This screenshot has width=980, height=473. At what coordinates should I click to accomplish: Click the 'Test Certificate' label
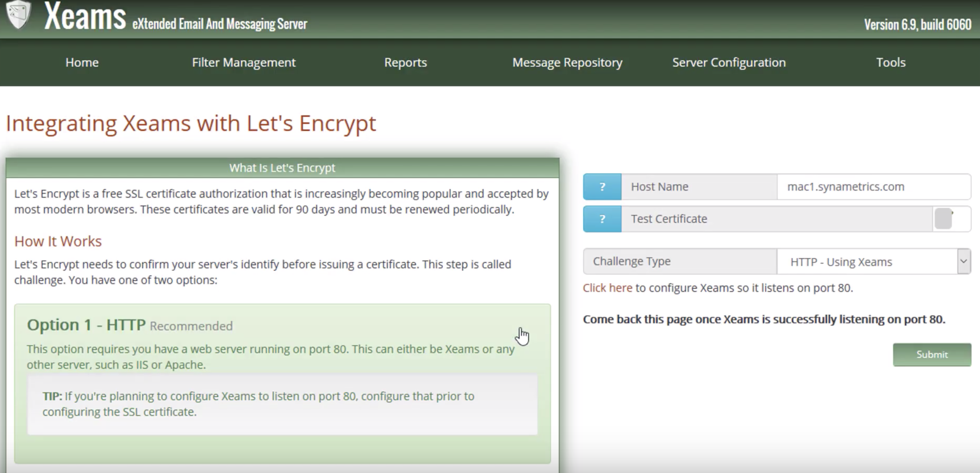pos(669,219)
